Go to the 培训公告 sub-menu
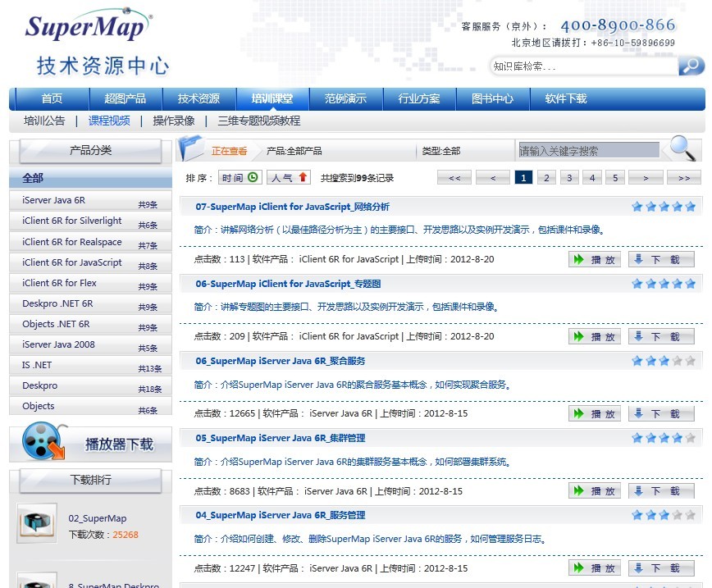This screenshot has height=588, width=712. (44, 121)
